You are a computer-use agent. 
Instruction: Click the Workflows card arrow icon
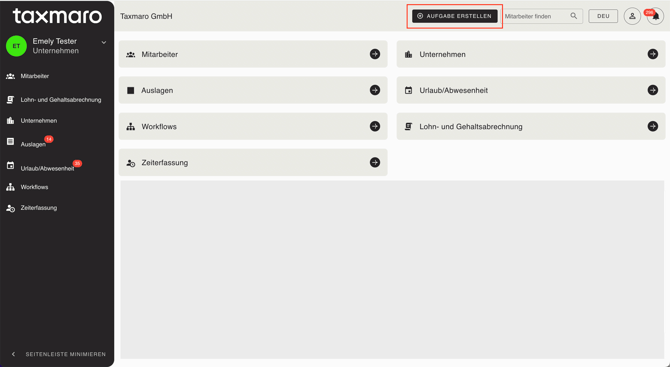coord(375,126)
